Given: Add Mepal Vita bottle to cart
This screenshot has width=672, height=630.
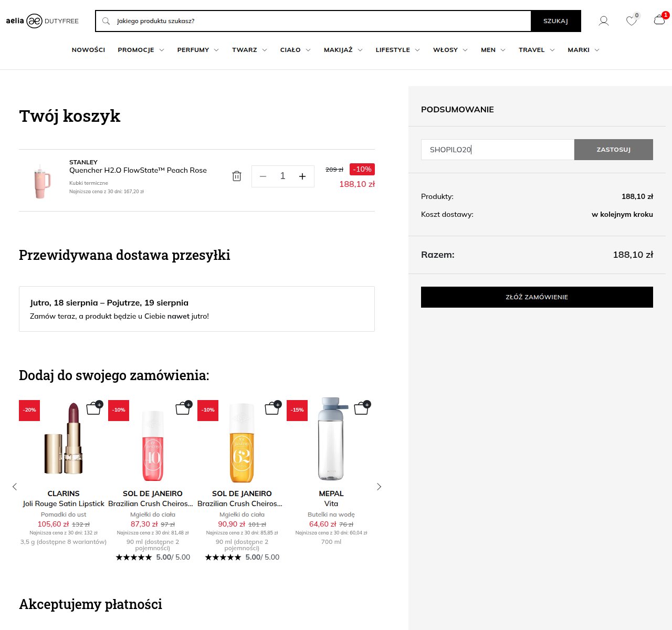Looking at the screenshot, I should point(362,408).
